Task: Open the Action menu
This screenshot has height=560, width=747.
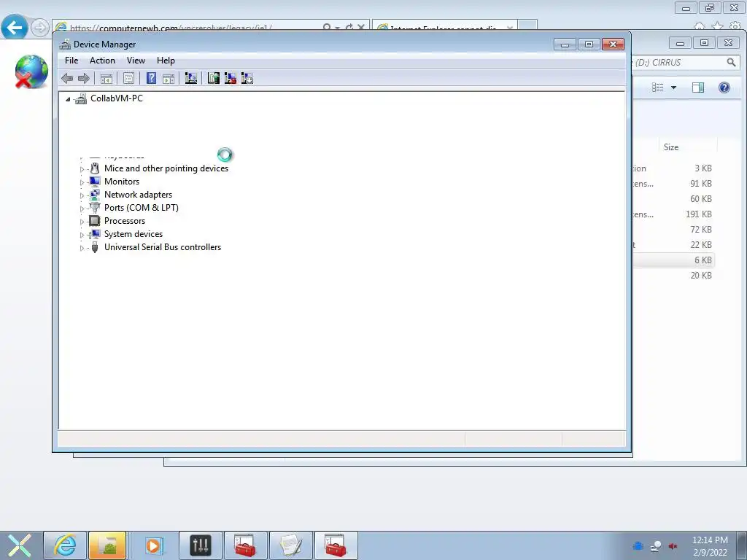Action: tap(102, 61)
